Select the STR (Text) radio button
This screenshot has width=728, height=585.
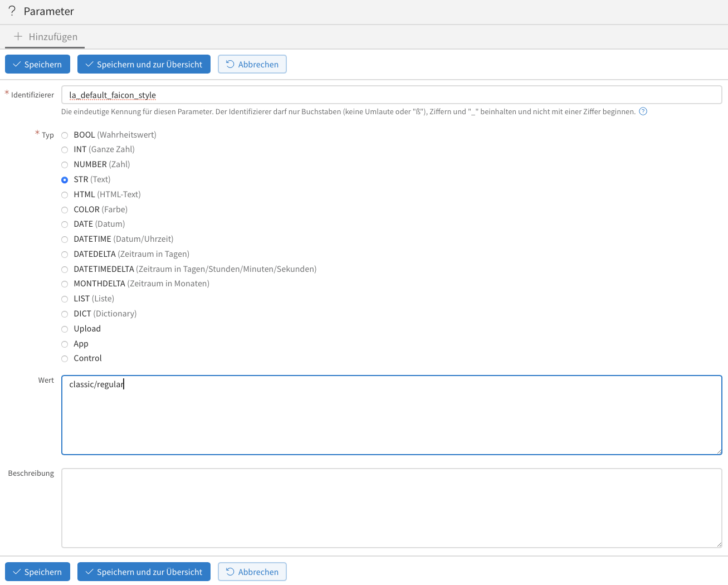[x=65, y=180]
